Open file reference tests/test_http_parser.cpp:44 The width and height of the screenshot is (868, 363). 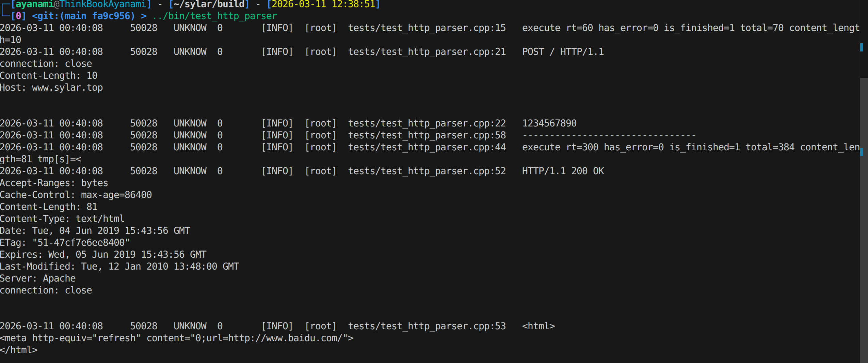pos(427,147)
